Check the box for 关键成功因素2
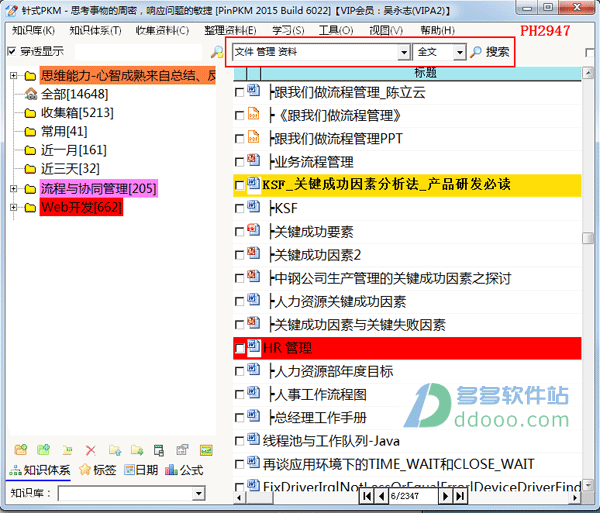The image size is (600, 513). coord(239,255)
